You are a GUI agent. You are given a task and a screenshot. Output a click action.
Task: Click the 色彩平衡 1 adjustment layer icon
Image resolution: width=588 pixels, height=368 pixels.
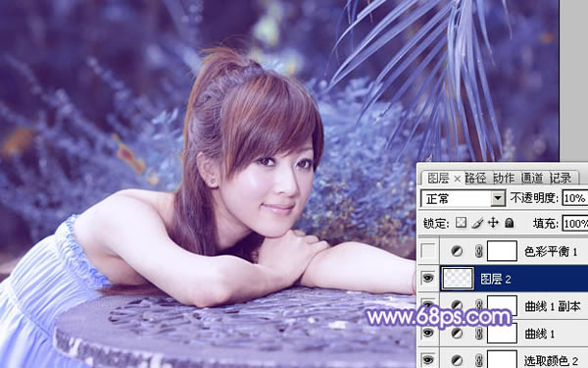(x=457, y=251)
